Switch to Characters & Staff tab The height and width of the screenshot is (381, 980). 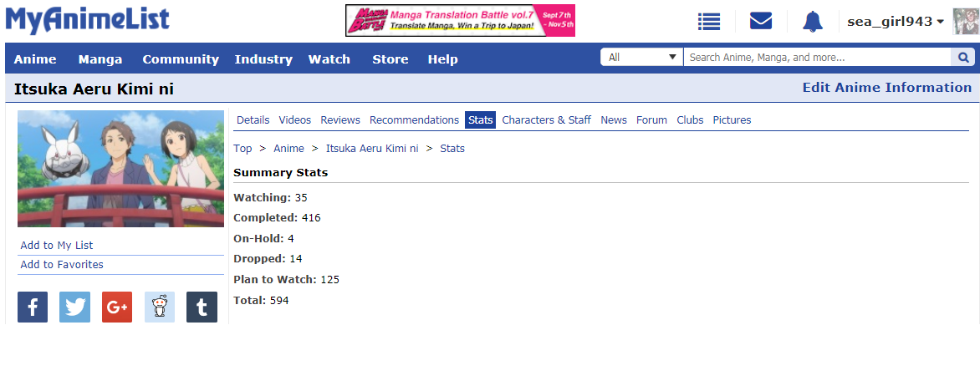point(546,120)
